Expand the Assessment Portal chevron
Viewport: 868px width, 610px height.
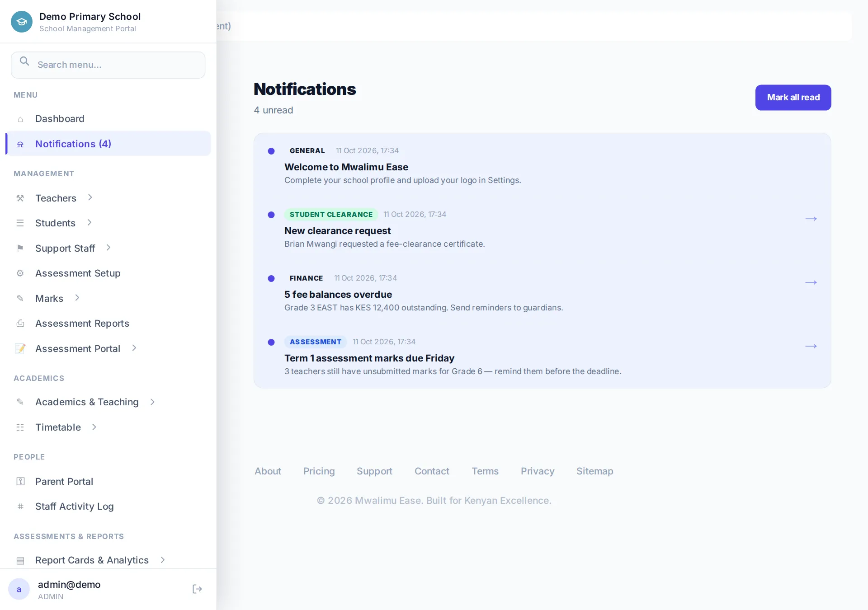pyautogui.click(x=134, y=348)
